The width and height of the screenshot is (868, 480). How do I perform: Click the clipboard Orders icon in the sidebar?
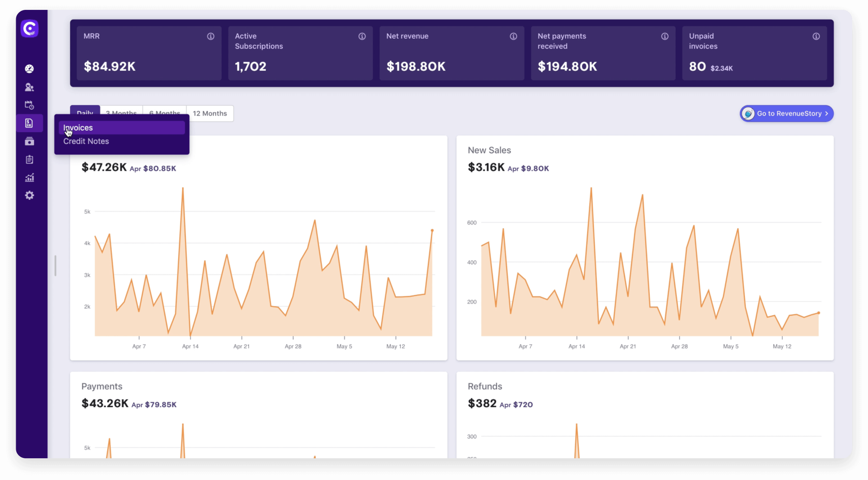[30, 160]
